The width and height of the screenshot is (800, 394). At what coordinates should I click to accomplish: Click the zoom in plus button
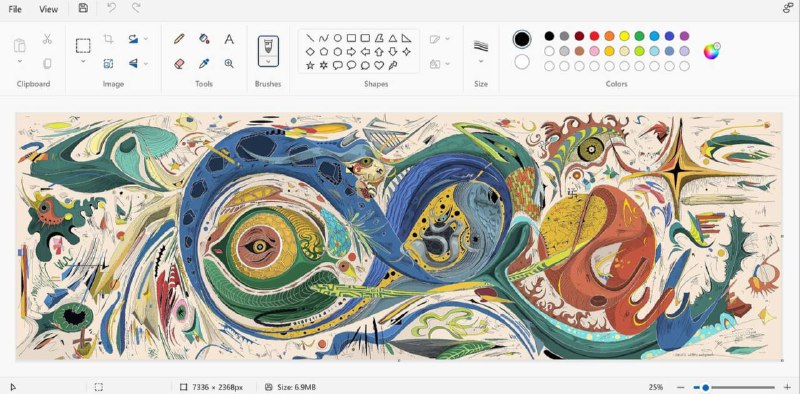pos(787,387)
